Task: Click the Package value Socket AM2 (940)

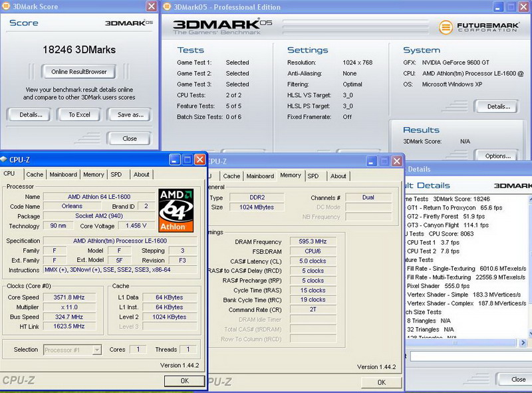Action: pos(99,216)
